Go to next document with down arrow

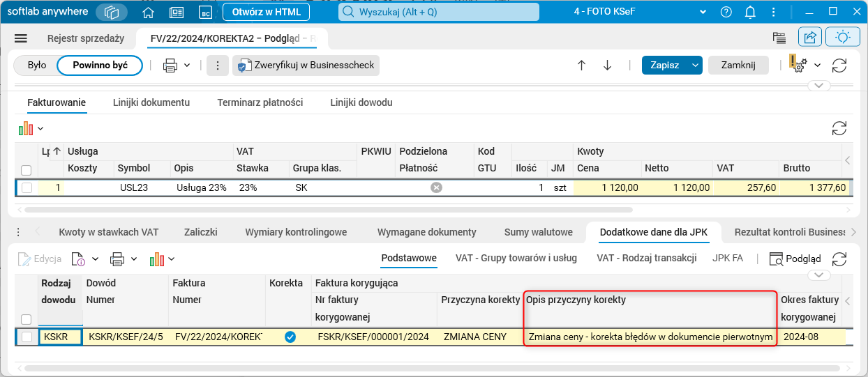[x=607, y=66]
